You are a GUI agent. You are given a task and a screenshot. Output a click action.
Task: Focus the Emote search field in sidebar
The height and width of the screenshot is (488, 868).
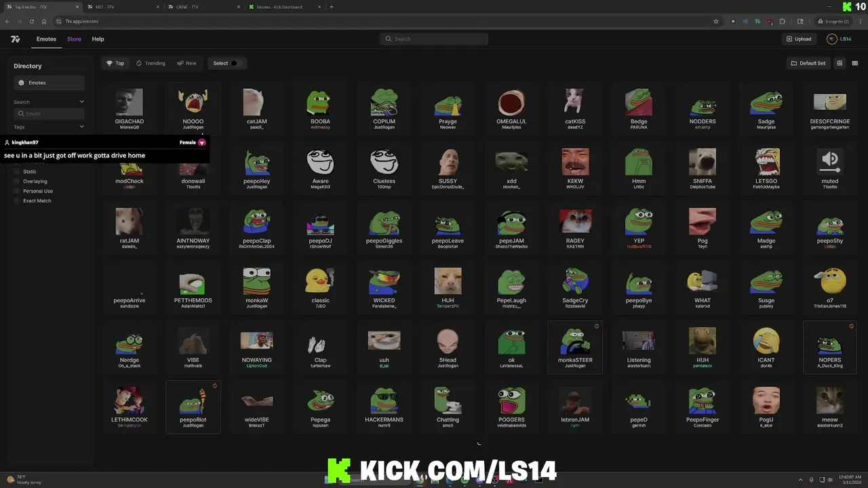(x=49, y=114)
